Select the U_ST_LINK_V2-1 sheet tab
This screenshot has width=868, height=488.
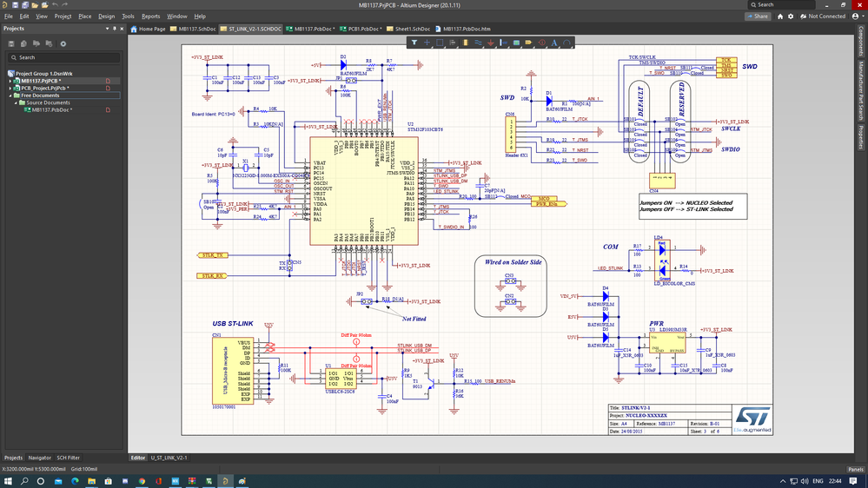[169, 458]
